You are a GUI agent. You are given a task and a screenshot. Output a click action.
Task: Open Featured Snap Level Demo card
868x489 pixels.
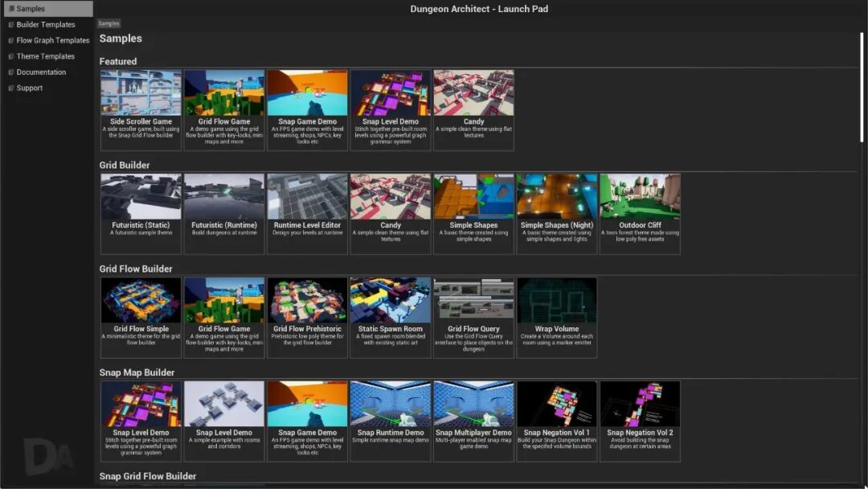(391, 109)
